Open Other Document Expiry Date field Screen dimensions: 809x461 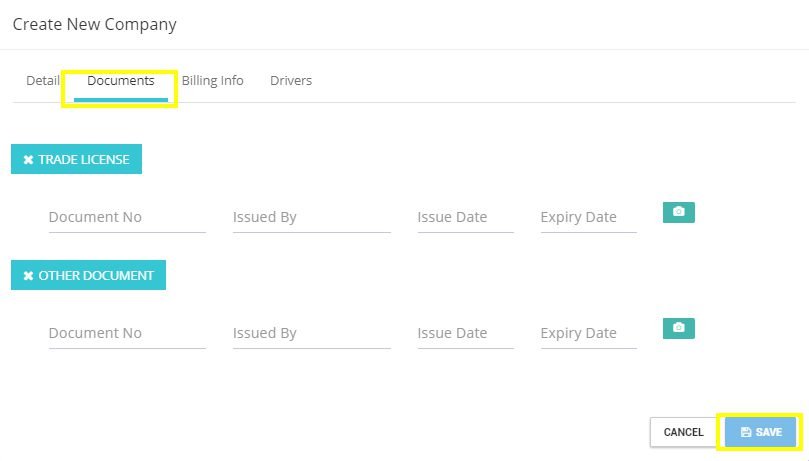[x=589, y=334]
